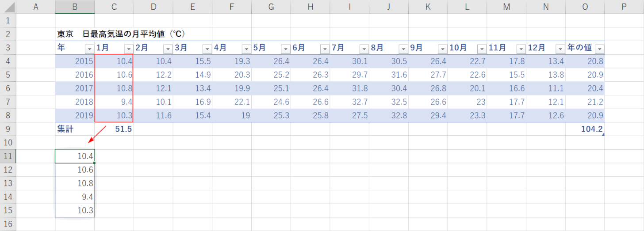
Task: Select the 2018 year cell
Action: 75,102
